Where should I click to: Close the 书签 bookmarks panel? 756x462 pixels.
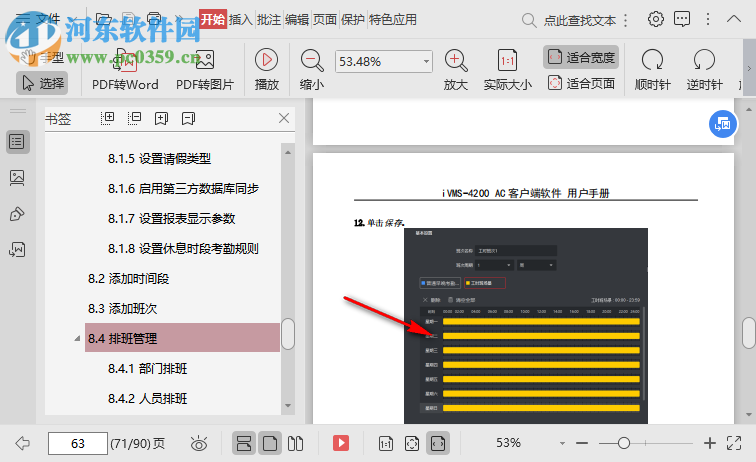[x=284, y=118]
